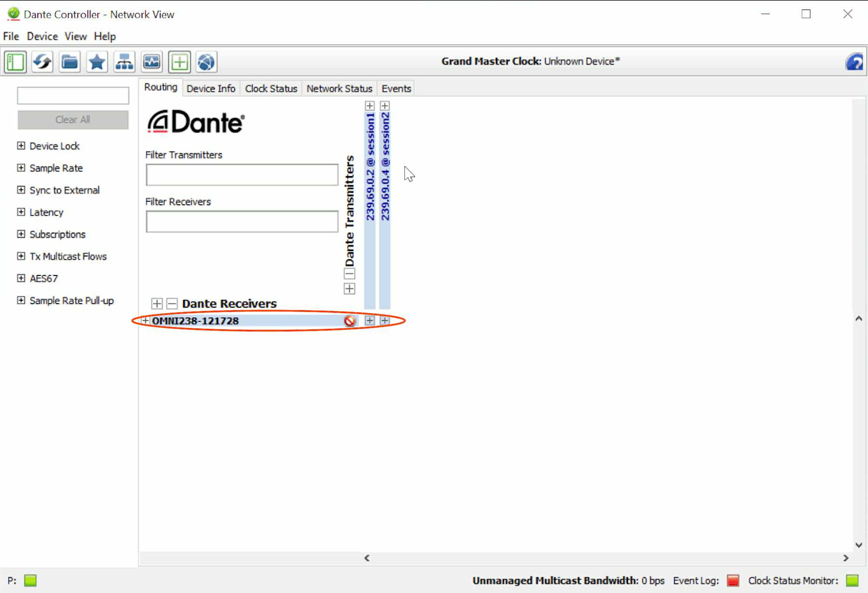
Task: Click the globe toolbar icon
Action: click(207, 62)
